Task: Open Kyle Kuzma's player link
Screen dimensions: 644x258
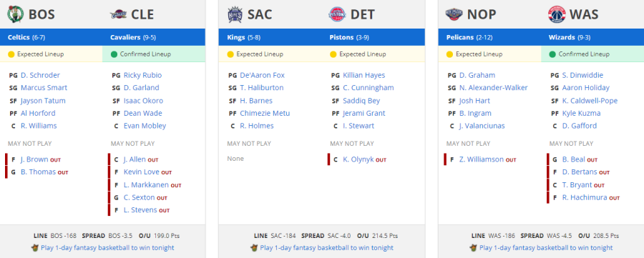Action: [x=581, y=113]
